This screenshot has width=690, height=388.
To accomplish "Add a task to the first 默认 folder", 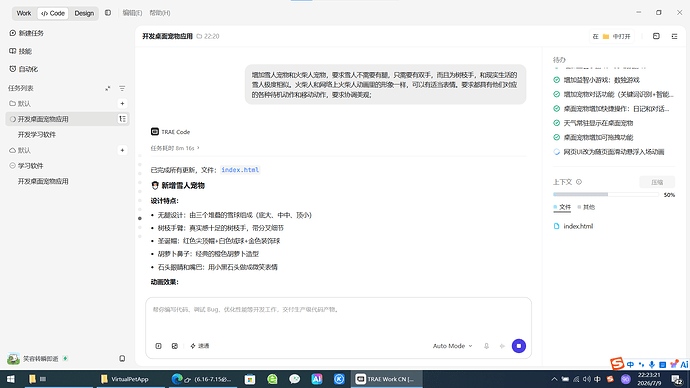I will point(122,103).
